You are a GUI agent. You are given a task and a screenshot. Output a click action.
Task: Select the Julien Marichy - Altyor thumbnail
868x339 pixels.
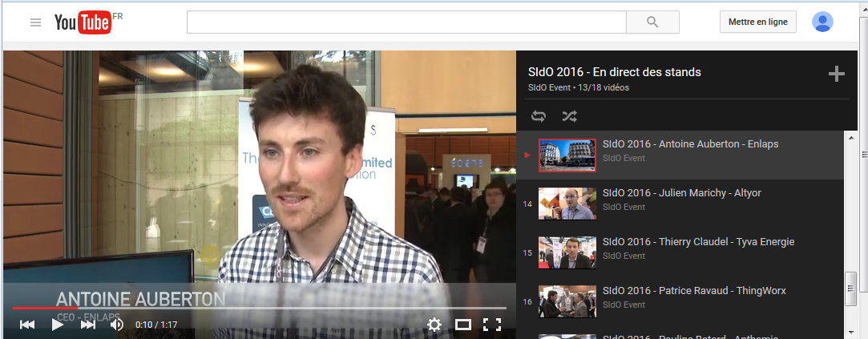(x=567, y=204)
